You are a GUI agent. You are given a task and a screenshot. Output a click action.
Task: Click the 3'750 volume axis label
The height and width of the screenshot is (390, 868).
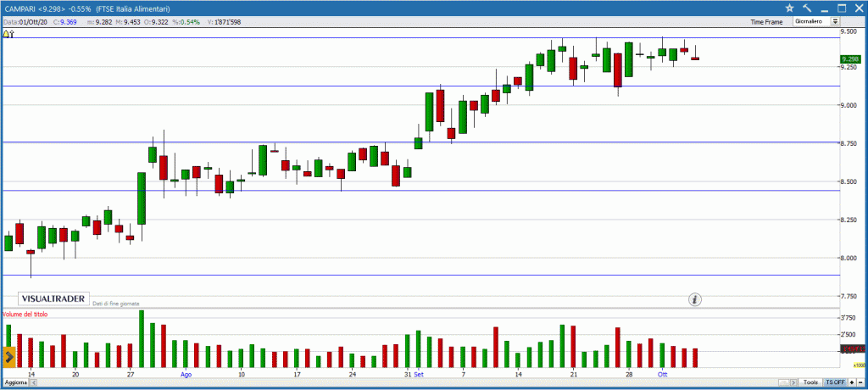pyautogui.click(x=849, y=318)
